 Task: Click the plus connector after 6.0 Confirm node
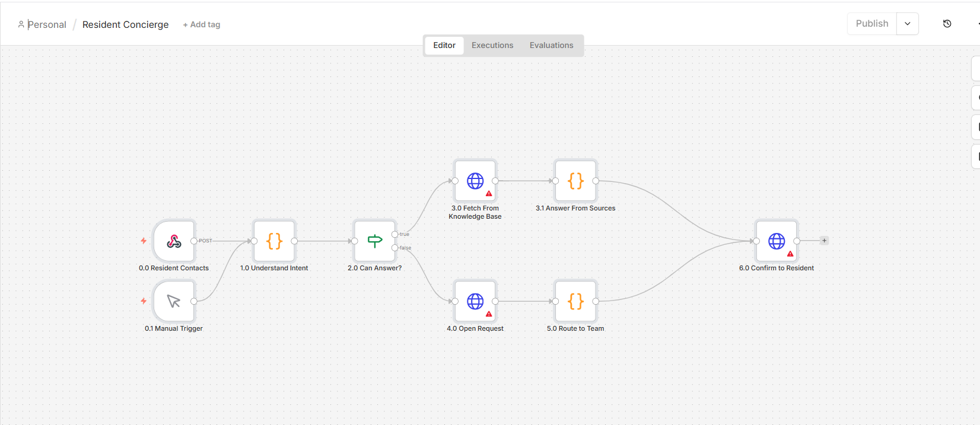click(824, 241)
